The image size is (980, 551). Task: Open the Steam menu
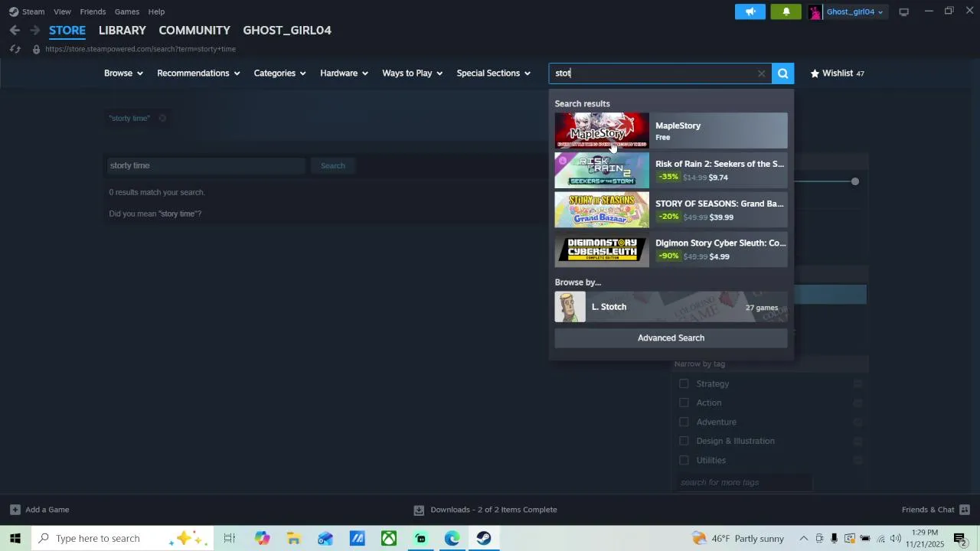click(x=33, y=11)
